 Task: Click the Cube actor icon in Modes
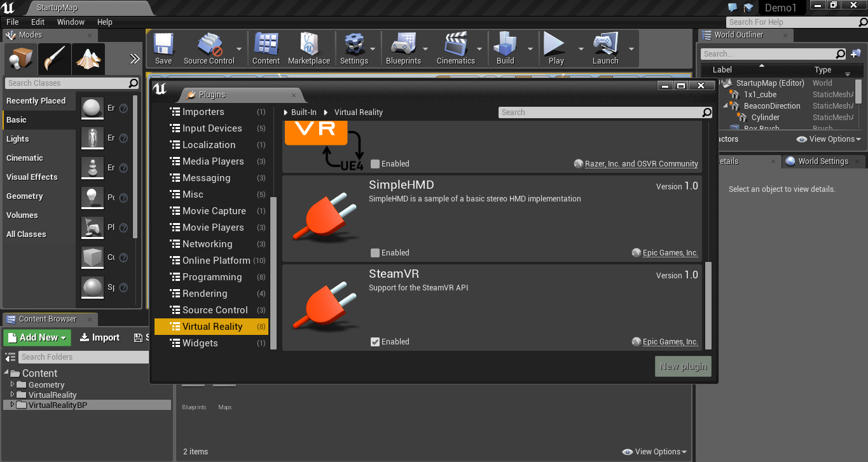(93, 258)
